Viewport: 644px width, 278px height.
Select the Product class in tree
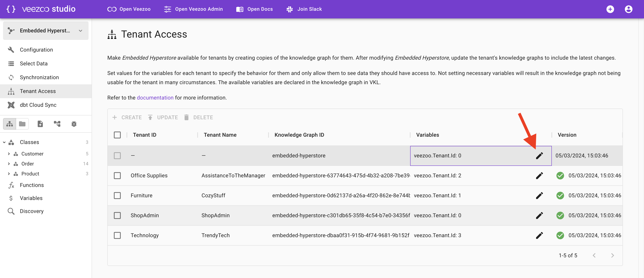(30, 174)
